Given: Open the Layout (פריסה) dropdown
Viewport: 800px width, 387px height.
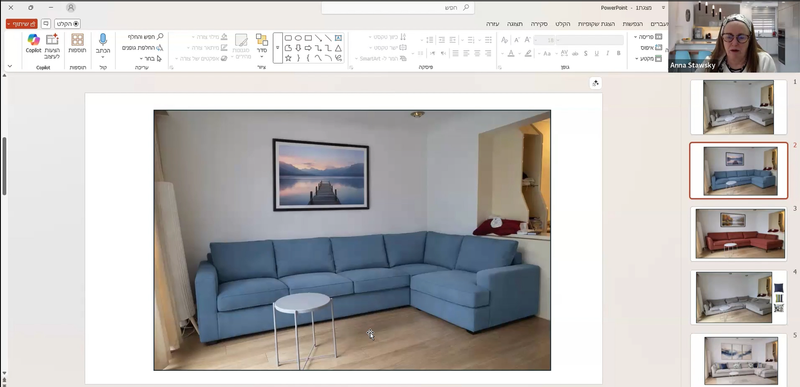Looking at the screenshot, I should (x=648, y=37).
